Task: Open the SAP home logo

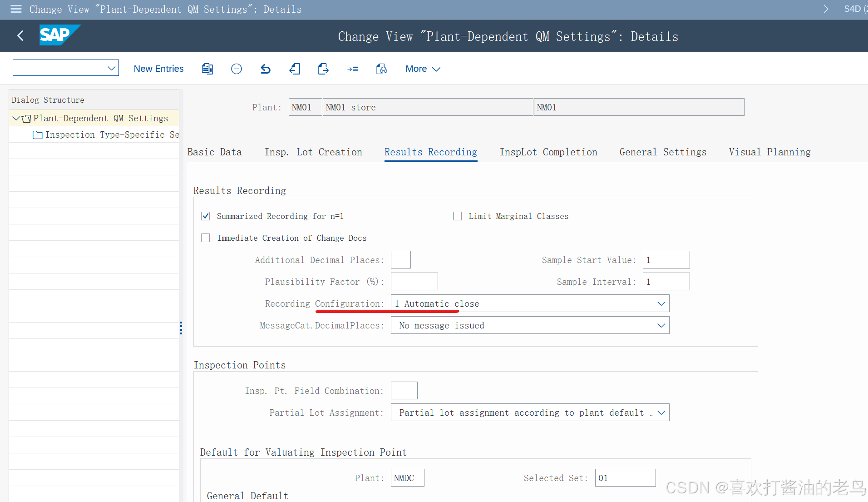Action: click(x=59, y=35)
